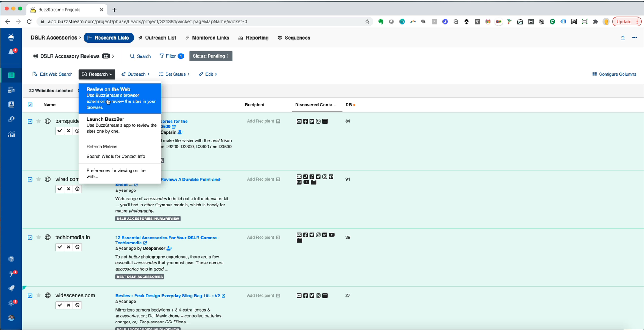This screenshot has height=330, width=644.
Task: Sort by the DR column header
Action: coord(348,105)
